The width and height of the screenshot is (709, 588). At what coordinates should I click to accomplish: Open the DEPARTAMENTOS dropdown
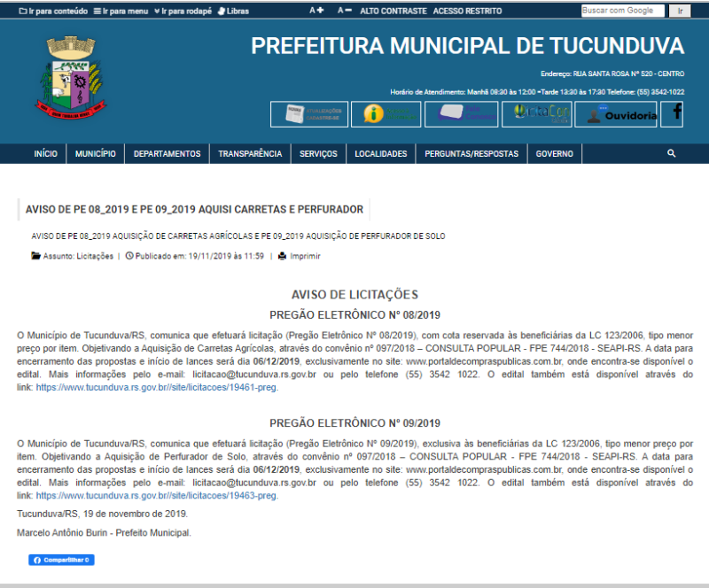point(168,152)
